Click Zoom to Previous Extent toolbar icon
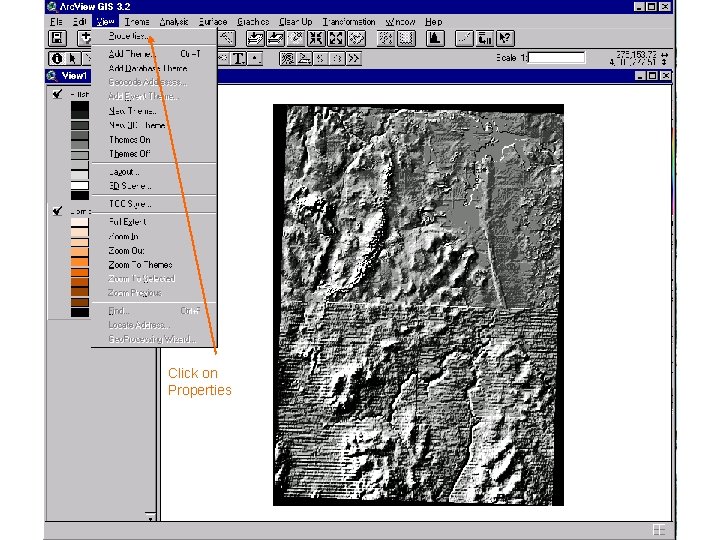This screenshot has height=540, width=720. (x=356, y=38)
